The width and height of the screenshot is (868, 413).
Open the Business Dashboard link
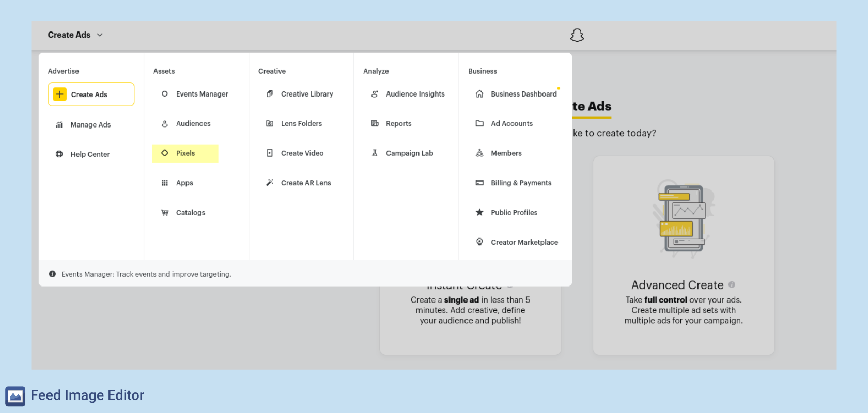click(x=523, y=94)
